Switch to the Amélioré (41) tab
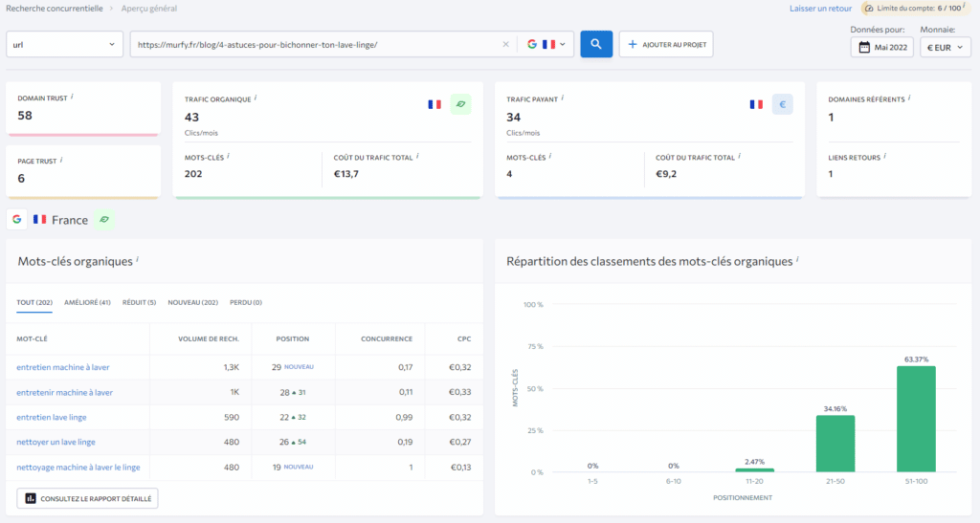 point(87,302)
